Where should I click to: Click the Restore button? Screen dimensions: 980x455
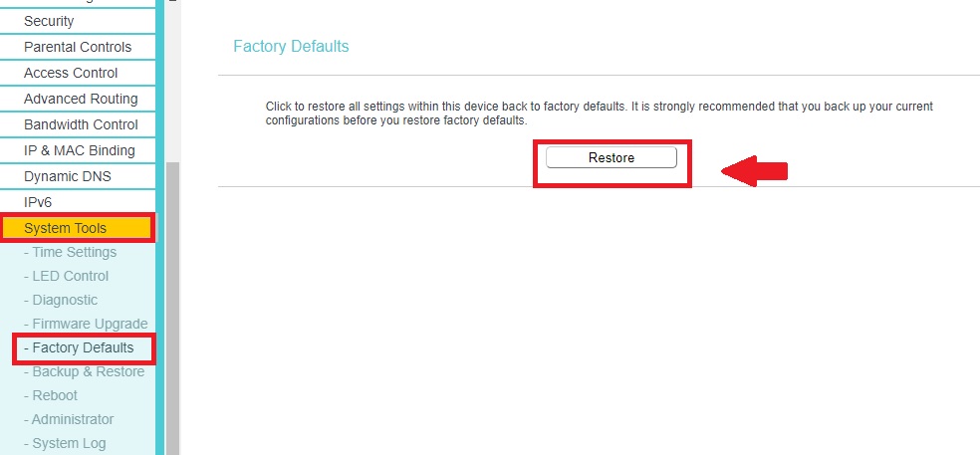(x=611, y=157)
